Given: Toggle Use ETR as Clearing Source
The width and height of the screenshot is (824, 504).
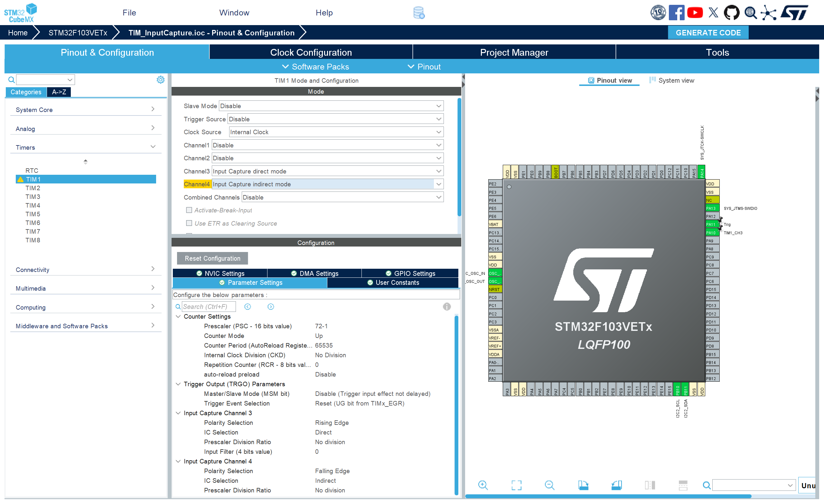Looking at the screenshot, I should click(x=189, y=223).
